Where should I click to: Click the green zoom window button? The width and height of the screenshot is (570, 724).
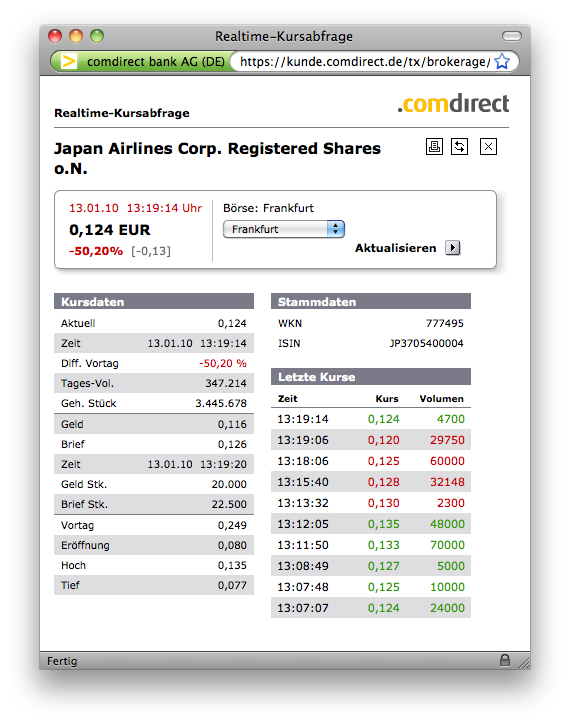(97, 36)
